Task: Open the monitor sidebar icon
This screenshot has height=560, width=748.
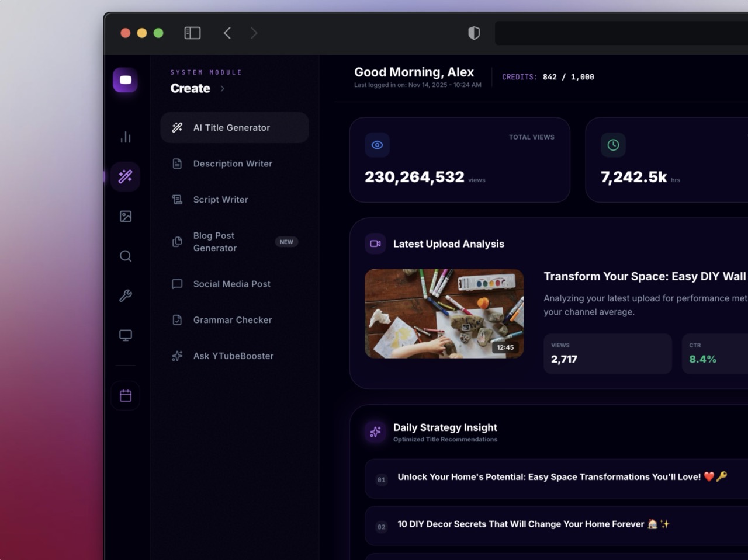Action: point(126,335)
